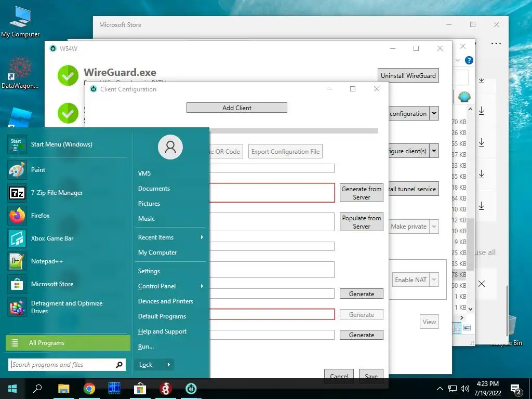Open Devices and Printers
This screenshot has width=532, height=399.
pos(166,301)
